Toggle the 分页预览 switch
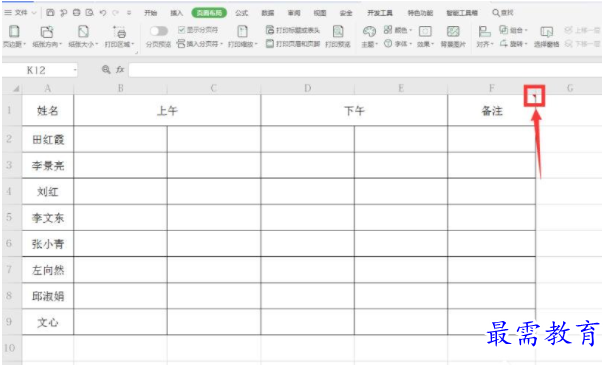608x365 pixels. coord(159,31)
